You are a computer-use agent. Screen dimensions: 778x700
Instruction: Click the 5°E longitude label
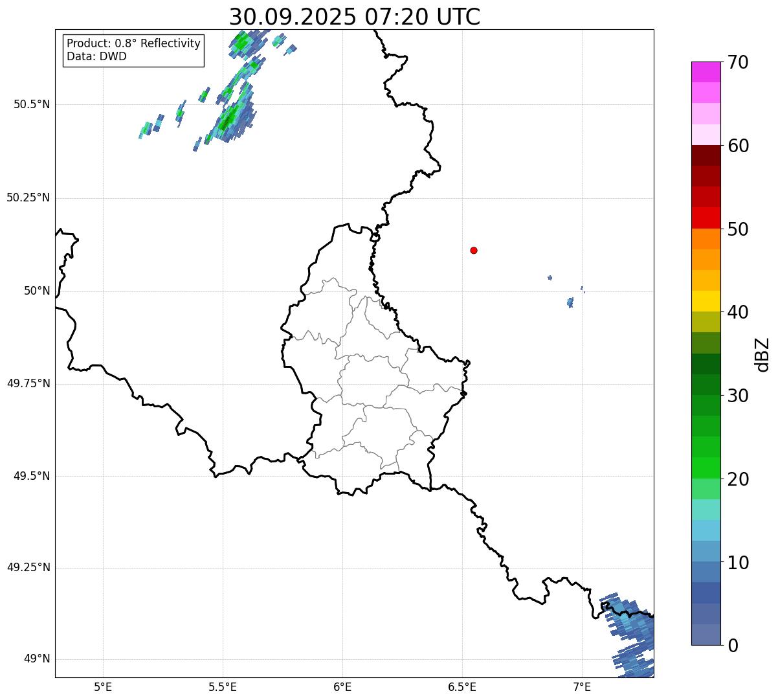click(103, 686)
